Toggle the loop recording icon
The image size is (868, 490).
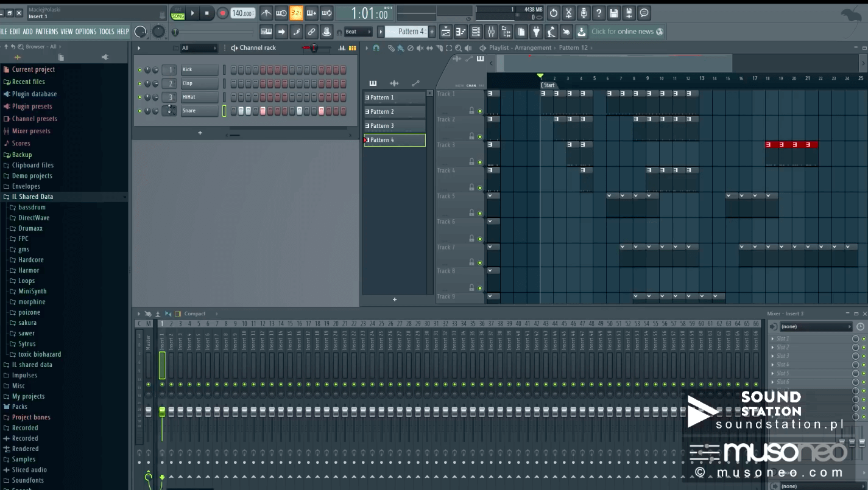coord(326,13)
